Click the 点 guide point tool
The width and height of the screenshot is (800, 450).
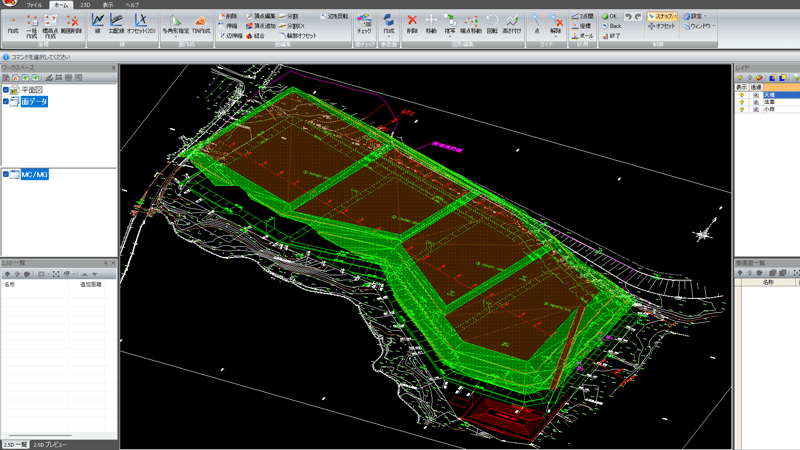point(536,24)
